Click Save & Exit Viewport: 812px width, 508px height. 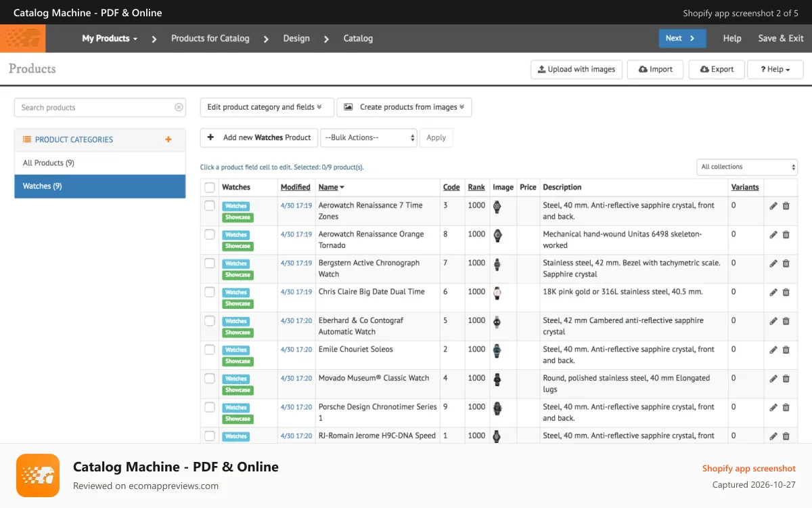pyautogui.click(x=781, y=39)
